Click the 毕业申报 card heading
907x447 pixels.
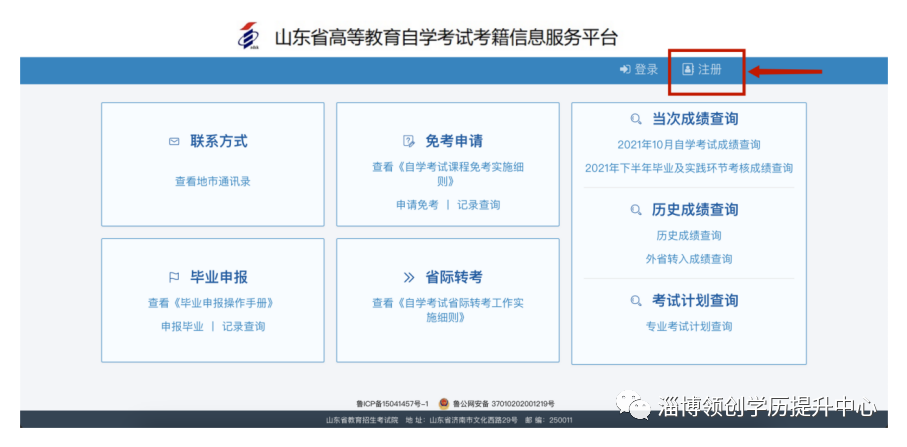click(219, 278)
